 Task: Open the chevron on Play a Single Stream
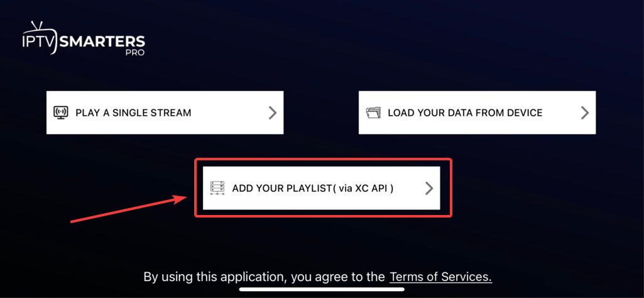click(x=272, y=113)
